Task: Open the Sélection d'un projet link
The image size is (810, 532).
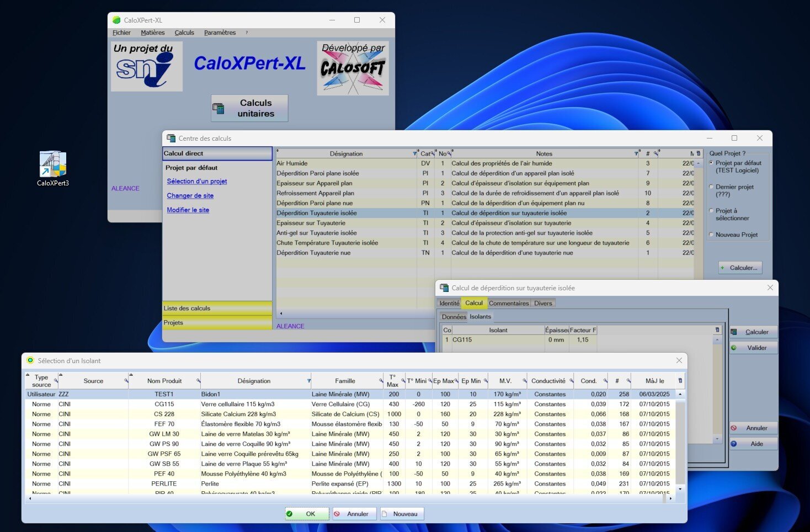Action: (197, 181)
